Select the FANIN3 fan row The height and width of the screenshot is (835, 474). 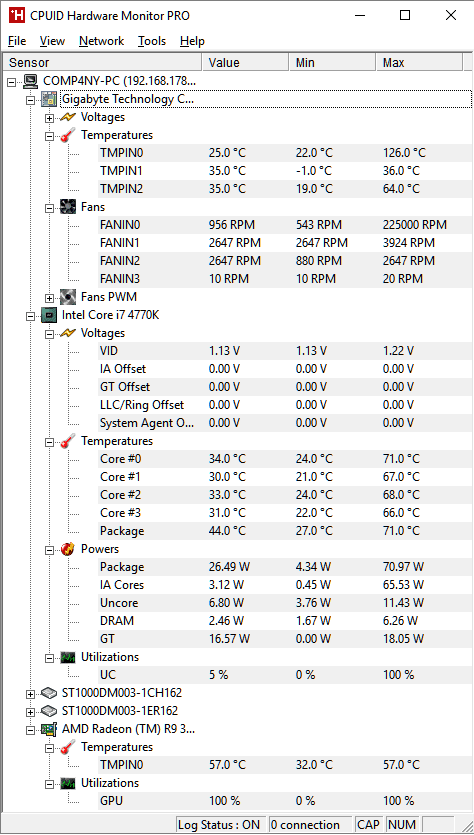(284, 279)
